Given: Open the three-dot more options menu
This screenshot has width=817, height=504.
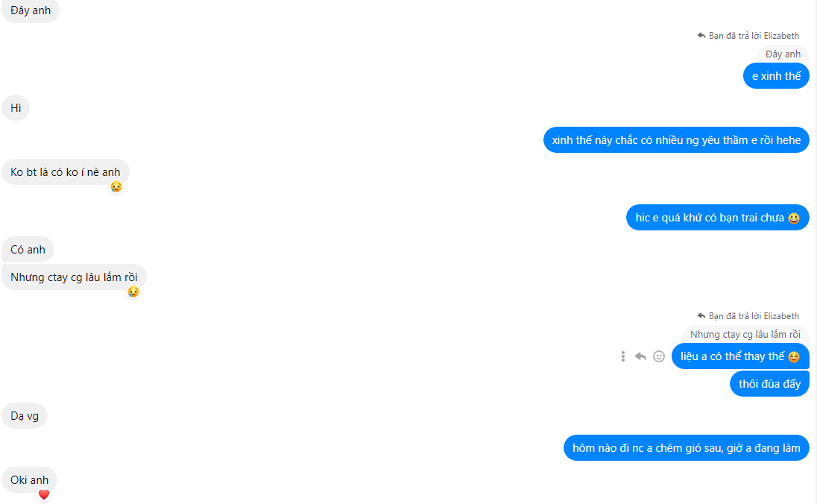Looking at the screenshot, I should pos(622,356).
